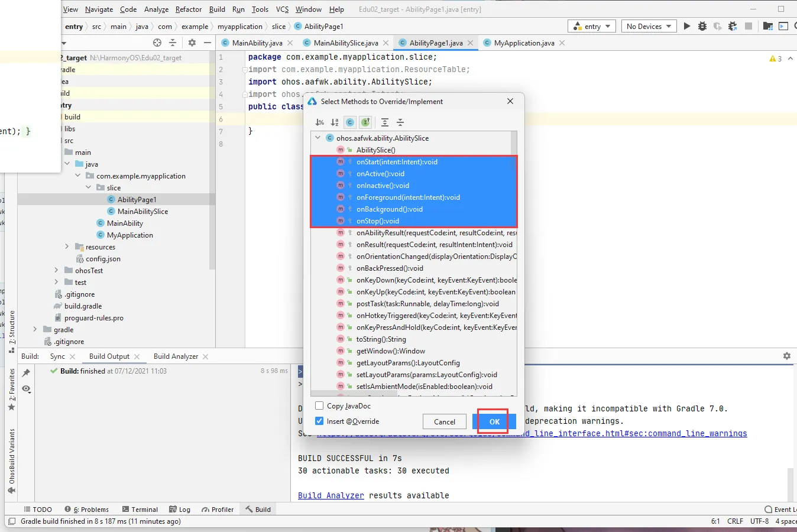Viewport: 797px width, 532px height.
Task: Close the AbilityPage1.java editor tab
Action: point(470,43)
